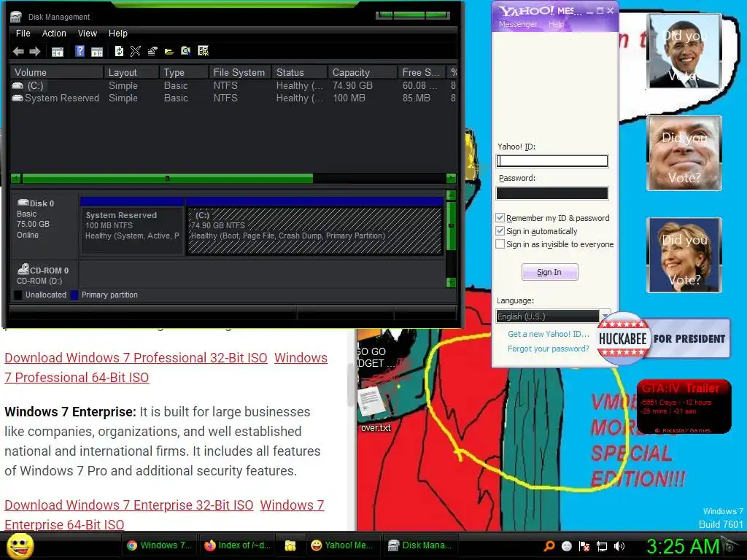Open the Language dropdown in Yahoo Messenger
The height and width of the screenshot is (560, 747).
pos(553,316)
